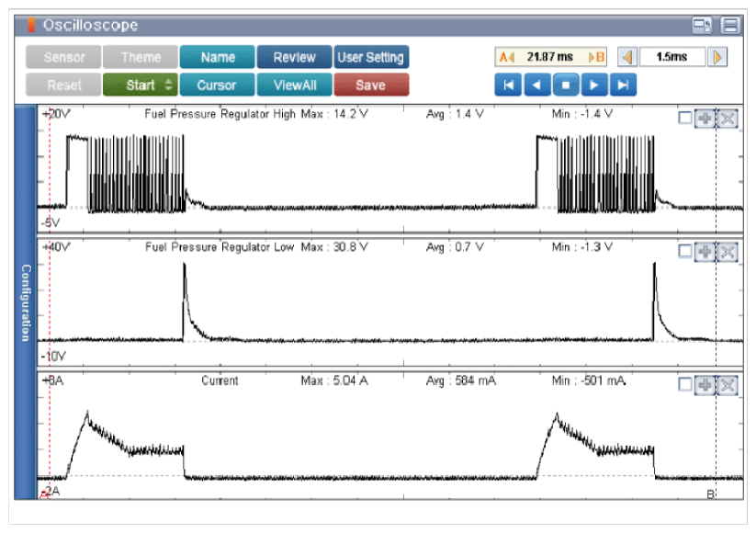756x533 pixels.
Task: Decrease the 1.5ms time base with left arrow
Action: (626, 57)
